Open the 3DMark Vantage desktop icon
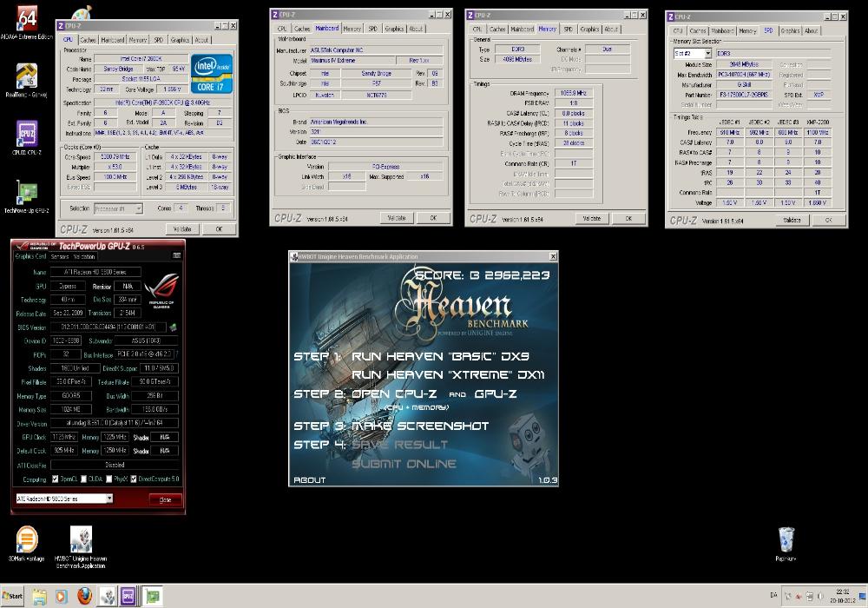Screen dimensions: 868x608 [27, 544]
